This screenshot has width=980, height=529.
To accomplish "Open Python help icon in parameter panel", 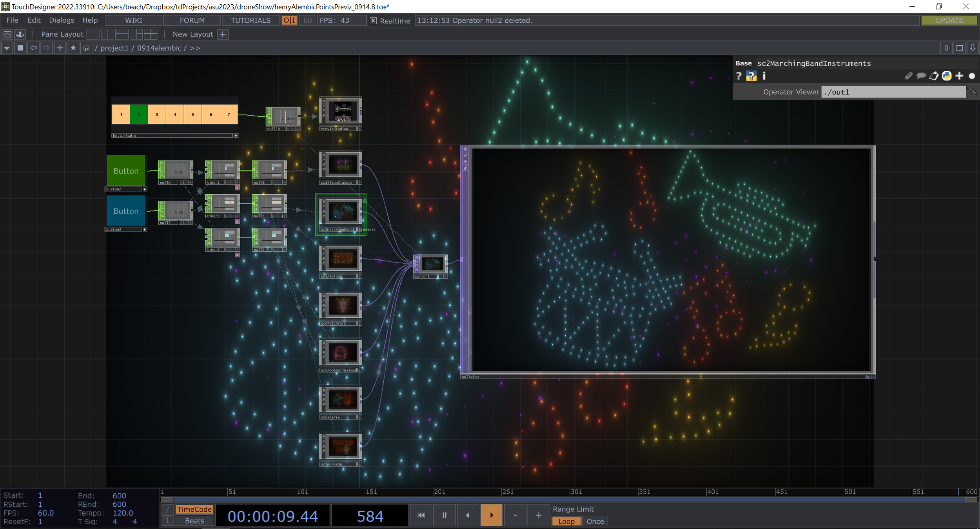I will pos(751,76).
